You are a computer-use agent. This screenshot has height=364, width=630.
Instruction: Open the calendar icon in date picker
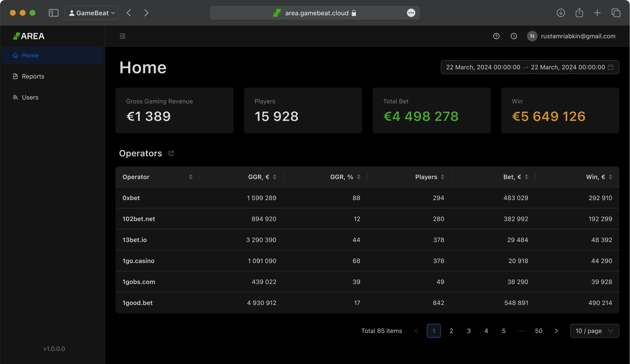pyautogui.click(x=611, y=67)
